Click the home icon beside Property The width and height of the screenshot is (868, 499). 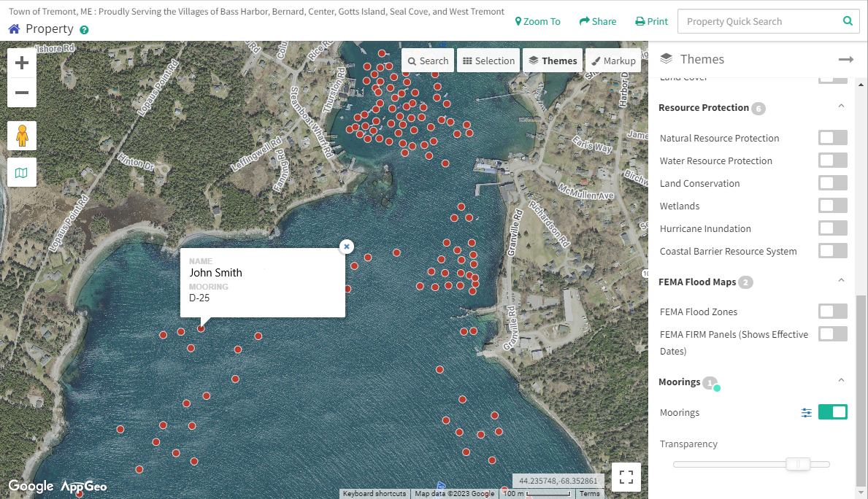point(15,28)
